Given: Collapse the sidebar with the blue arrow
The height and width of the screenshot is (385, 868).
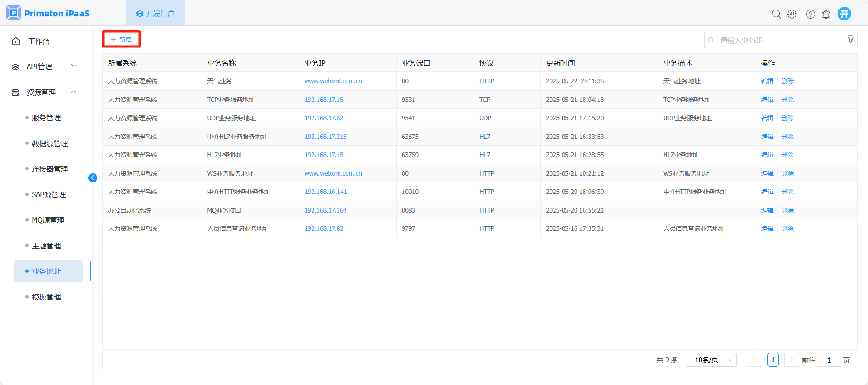Looking at the screenshot, I should point(93,178).
